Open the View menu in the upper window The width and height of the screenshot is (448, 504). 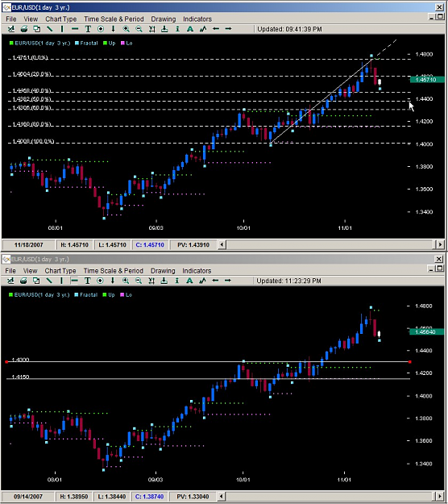point(31,19)
